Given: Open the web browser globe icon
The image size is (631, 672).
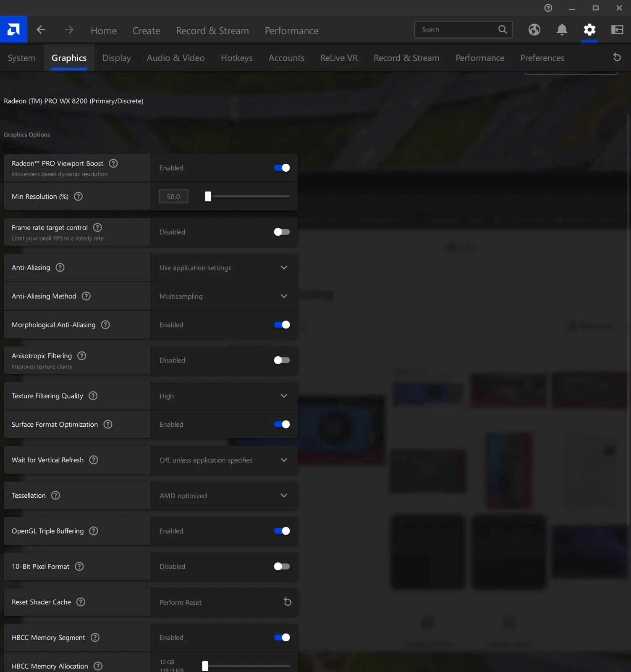Looking at the screenshot, I should [x=534, y=29].
